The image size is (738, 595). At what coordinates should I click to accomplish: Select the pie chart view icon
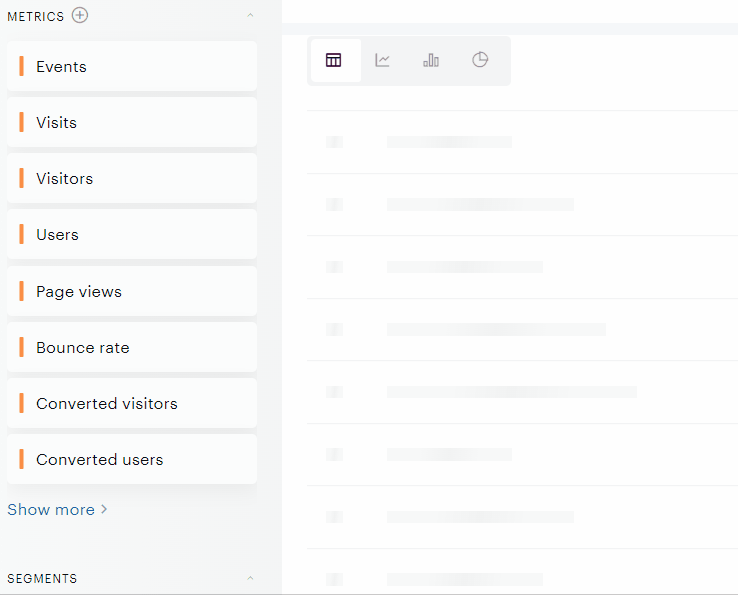(x=480, y=60)
